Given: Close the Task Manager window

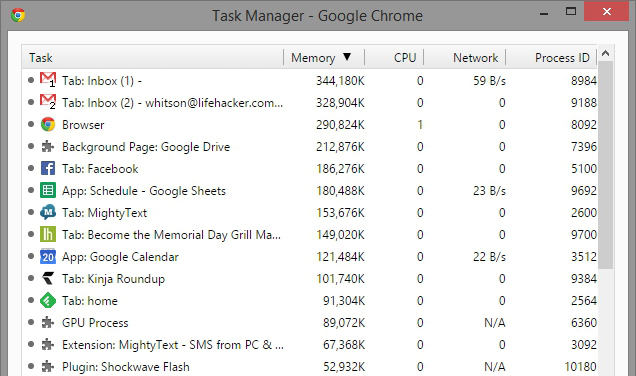Looking at the screenshot, I should [x=606, y=11].
